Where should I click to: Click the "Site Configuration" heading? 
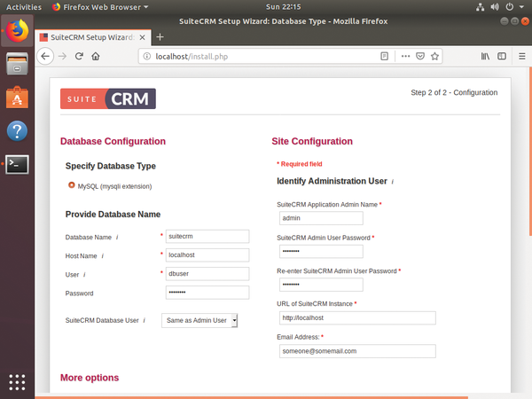pos(312,141)
